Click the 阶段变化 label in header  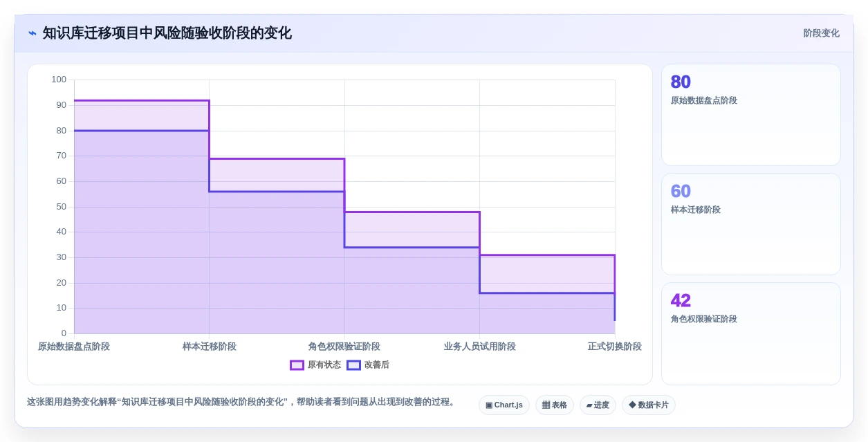click(821, 33)
